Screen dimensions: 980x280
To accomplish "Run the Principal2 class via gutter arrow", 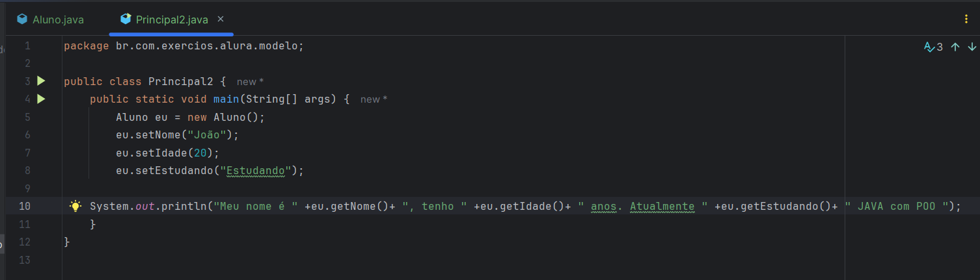I will coord(41,81).
